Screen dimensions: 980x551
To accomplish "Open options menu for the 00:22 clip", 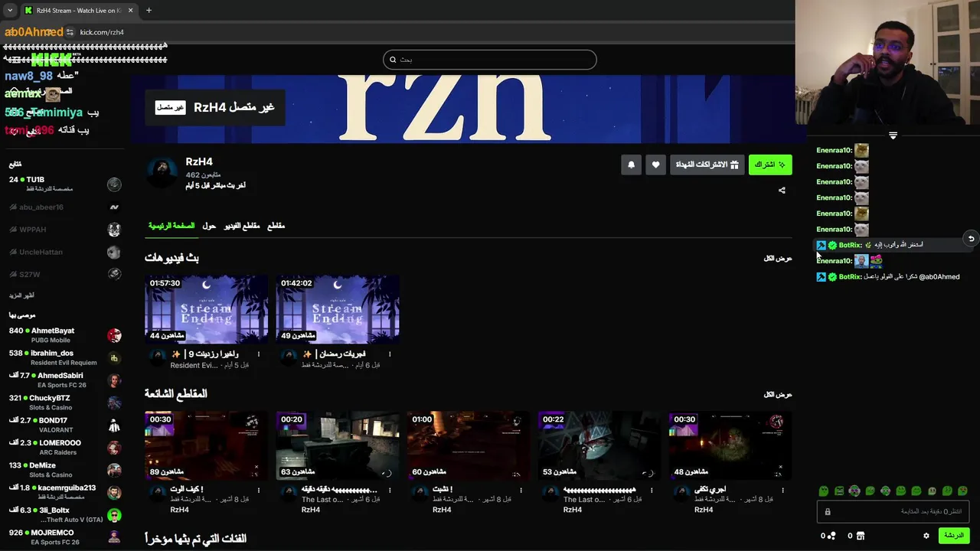I will (x=652, y=490).
